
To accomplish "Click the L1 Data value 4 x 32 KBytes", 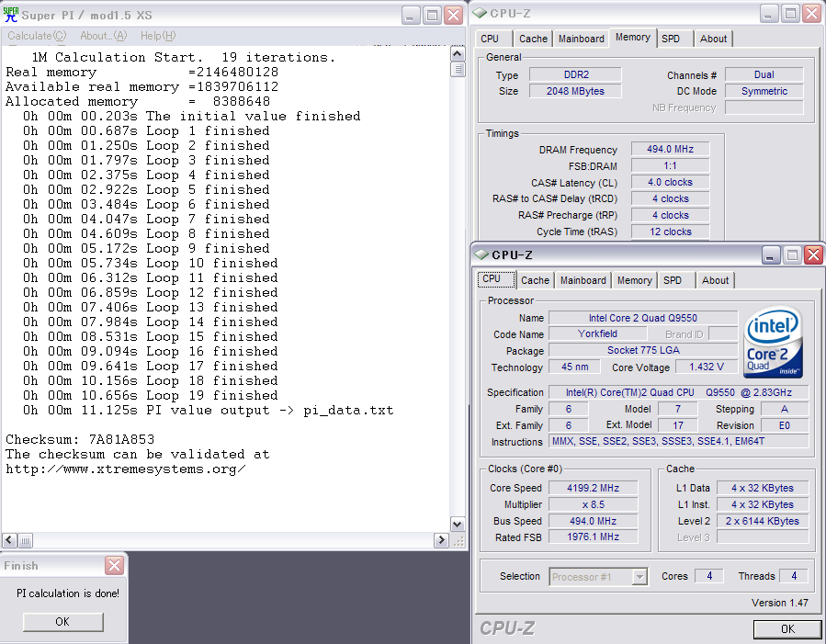I will coord(763,488).
